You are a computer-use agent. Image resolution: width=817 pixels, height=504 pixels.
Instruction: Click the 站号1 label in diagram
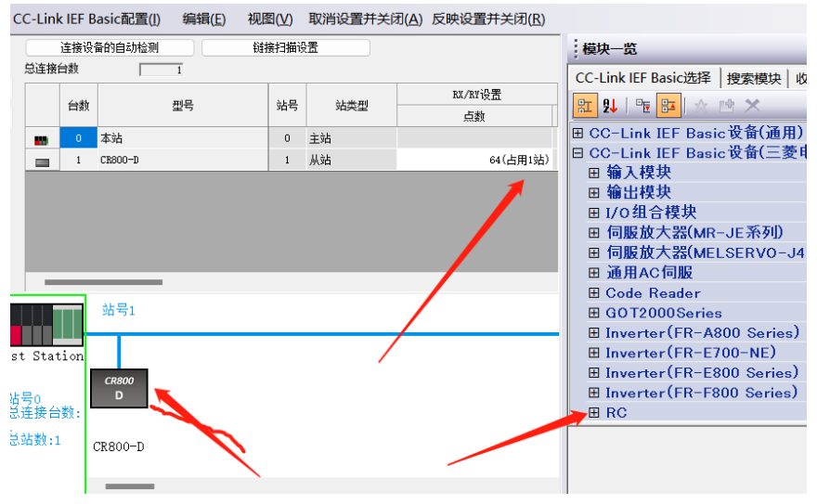119,310
